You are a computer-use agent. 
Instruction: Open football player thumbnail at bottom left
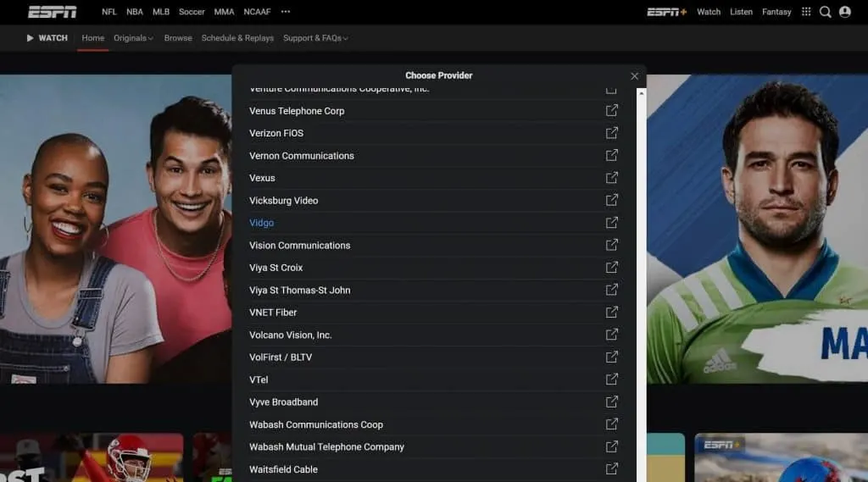click(92, 457)
